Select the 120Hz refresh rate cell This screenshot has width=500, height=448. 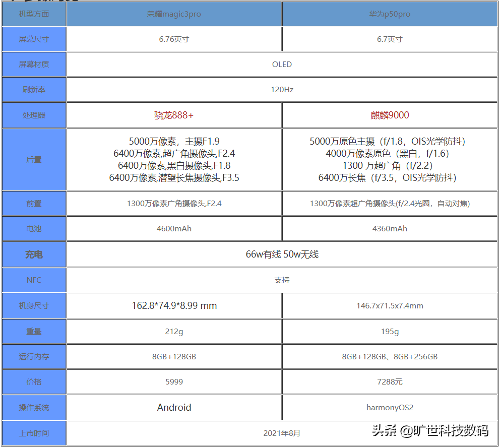pyautogui.click(x=282, y=90)
